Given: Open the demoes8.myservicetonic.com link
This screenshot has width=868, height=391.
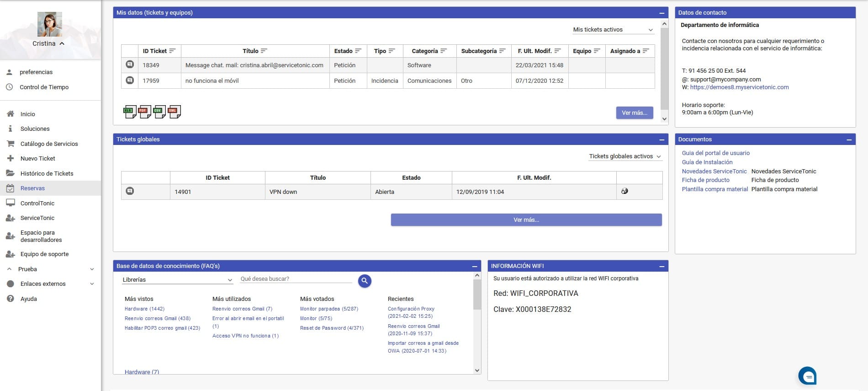Looking at the screenshot, I should (x=739, y=87).
